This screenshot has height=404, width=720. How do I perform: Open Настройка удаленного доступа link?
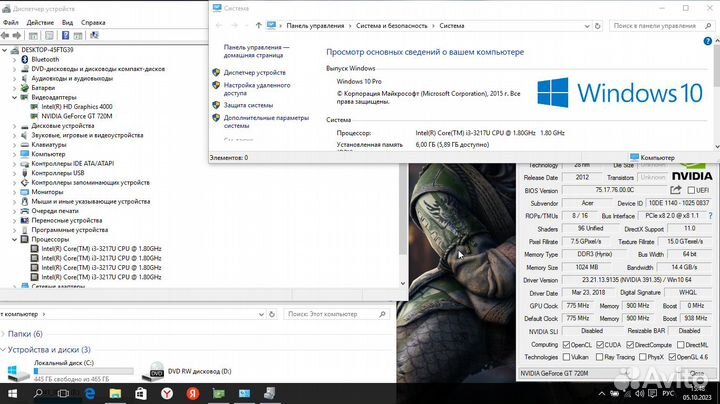pyautogui.click(x=257, y=89)
